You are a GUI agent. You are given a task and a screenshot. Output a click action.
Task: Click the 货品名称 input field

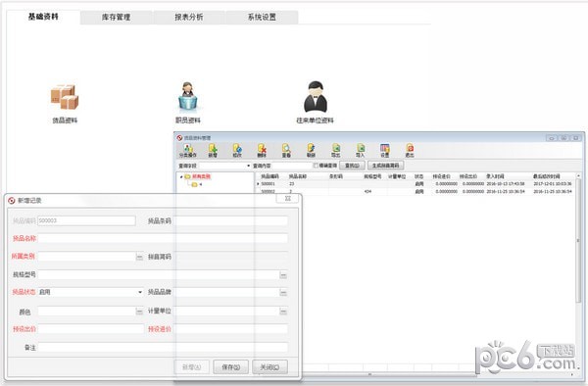(163, 238)
